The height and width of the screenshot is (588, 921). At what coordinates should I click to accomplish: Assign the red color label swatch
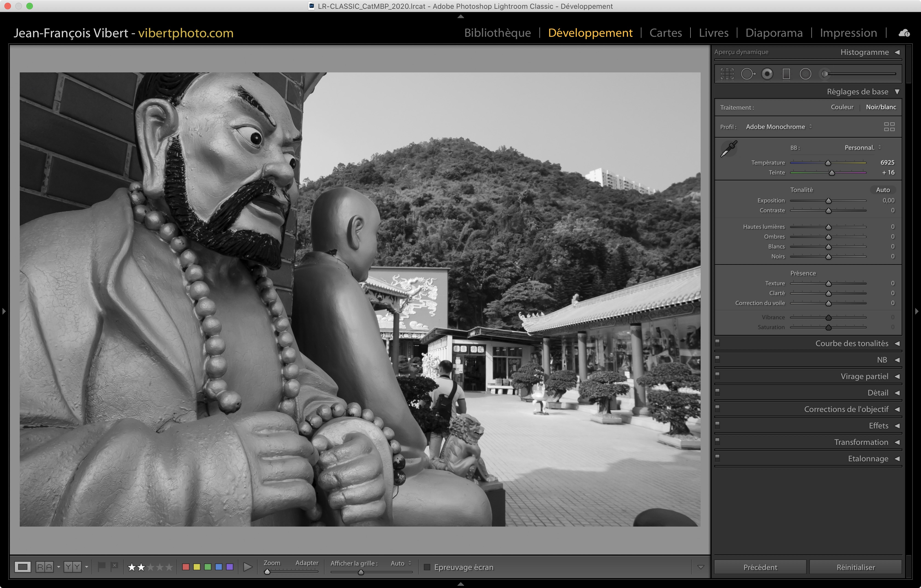point(186,567)
